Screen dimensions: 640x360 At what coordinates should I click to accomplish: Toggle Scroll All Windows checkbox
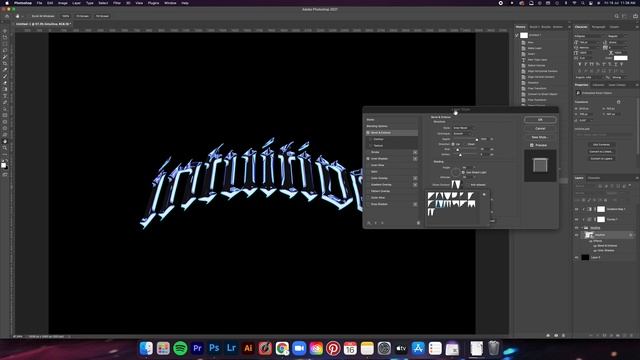coord(29,16)
